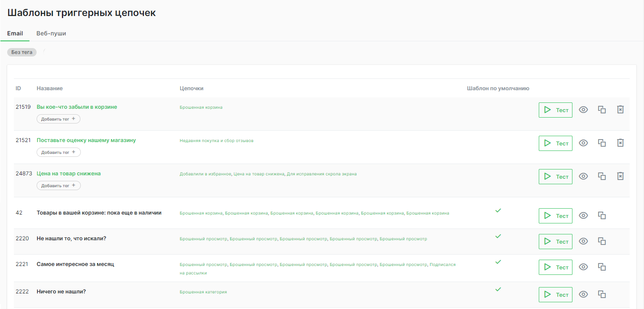This screenshot has width=644, height=309.
Task: Click copy icon for 'Ничего не нашли?'
Action: [602, 294]
